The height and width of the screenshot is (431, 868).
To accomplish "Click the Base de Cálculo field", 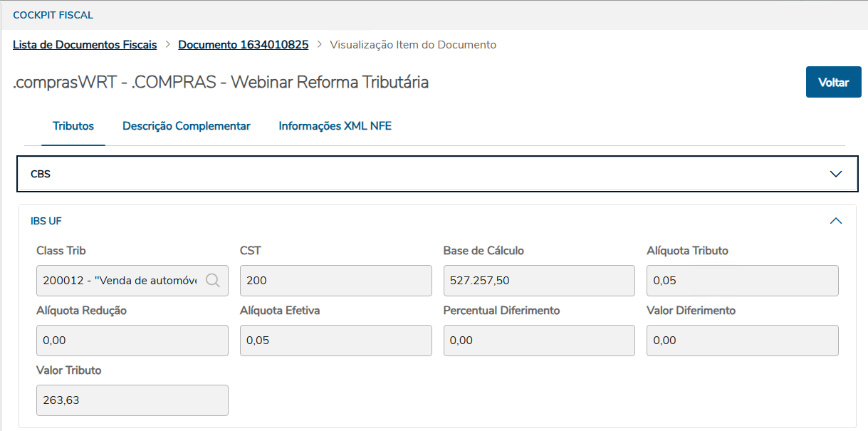I will pyautogui.click(x=538, y=281).
